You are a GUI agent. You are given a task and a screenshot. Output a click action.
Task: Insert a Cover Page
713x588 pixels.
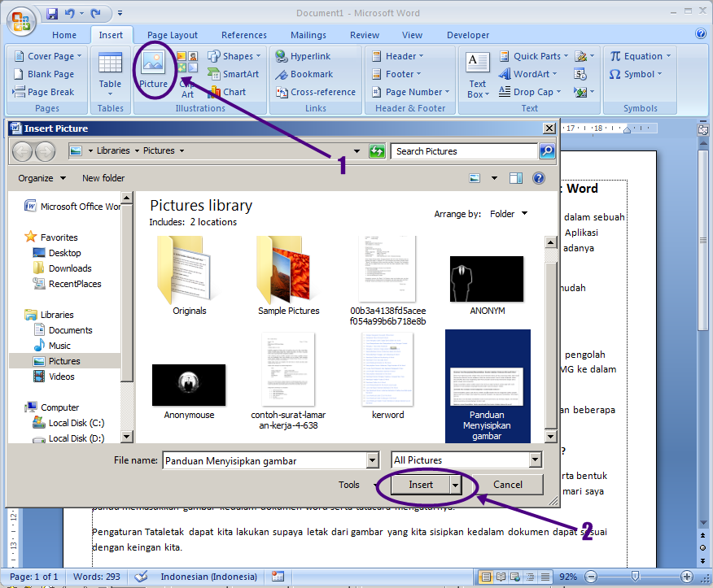click(x=48, y=56)
